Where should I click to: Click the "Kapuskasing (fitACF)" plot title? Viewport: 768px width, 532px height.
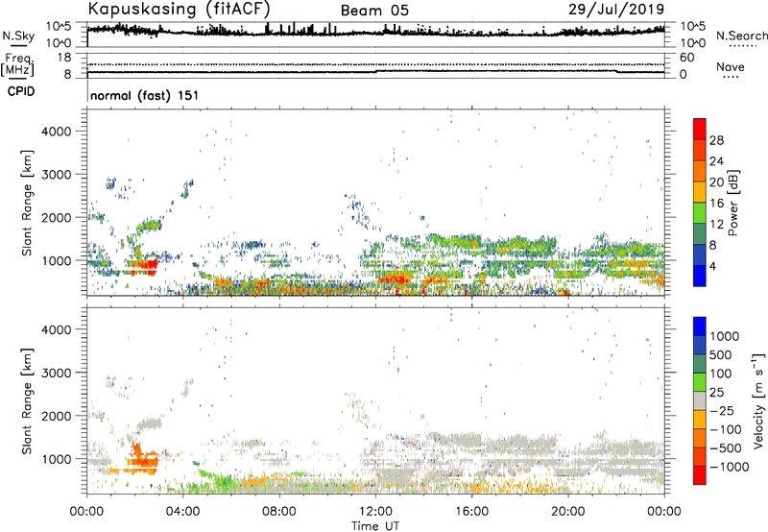(180, 9)
